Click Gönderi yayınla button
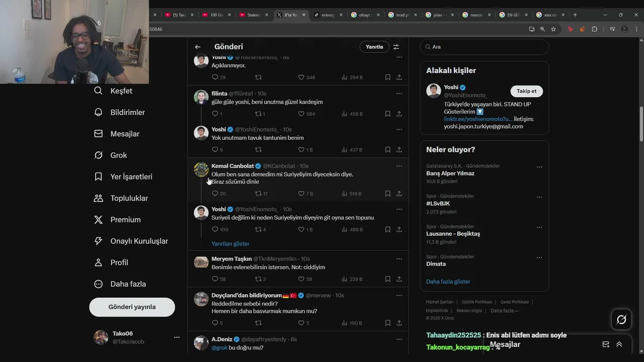Viewport: 644px width, 362px height. pyautogui.click(x=132, y=307)
